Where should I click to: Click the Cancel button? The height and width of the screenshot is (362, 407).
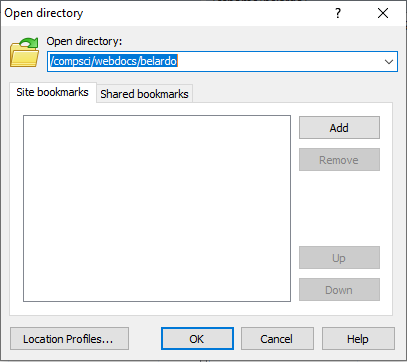click(x=277, y=339)
